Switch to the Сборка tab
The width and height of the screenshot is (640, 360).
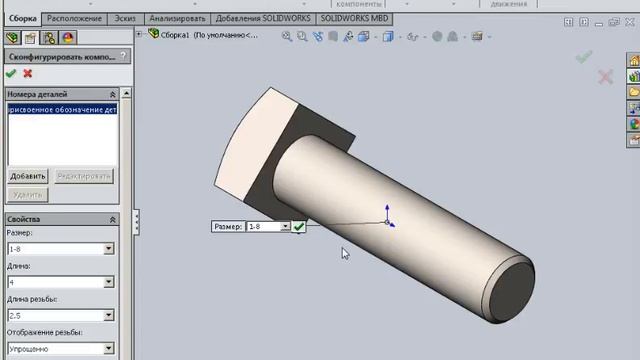tap(23, 19)
